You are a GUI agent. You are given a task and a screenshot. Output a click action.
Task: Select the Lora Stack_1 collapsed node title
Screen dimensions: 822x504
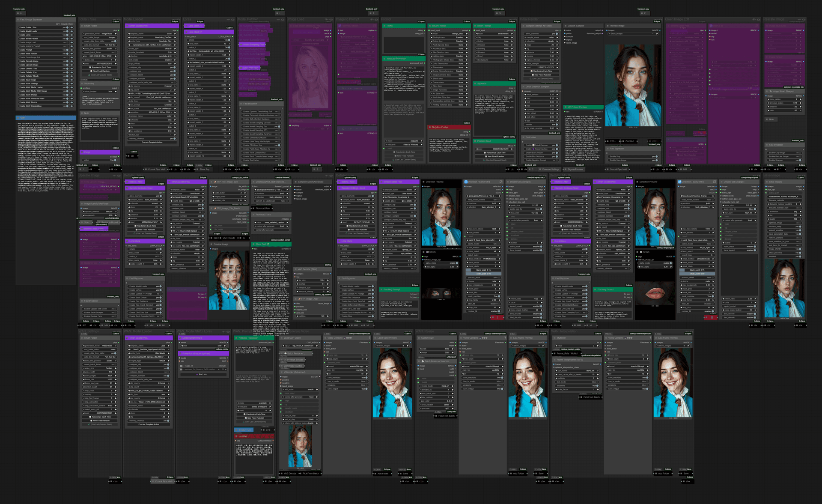(x=196, y=26)
